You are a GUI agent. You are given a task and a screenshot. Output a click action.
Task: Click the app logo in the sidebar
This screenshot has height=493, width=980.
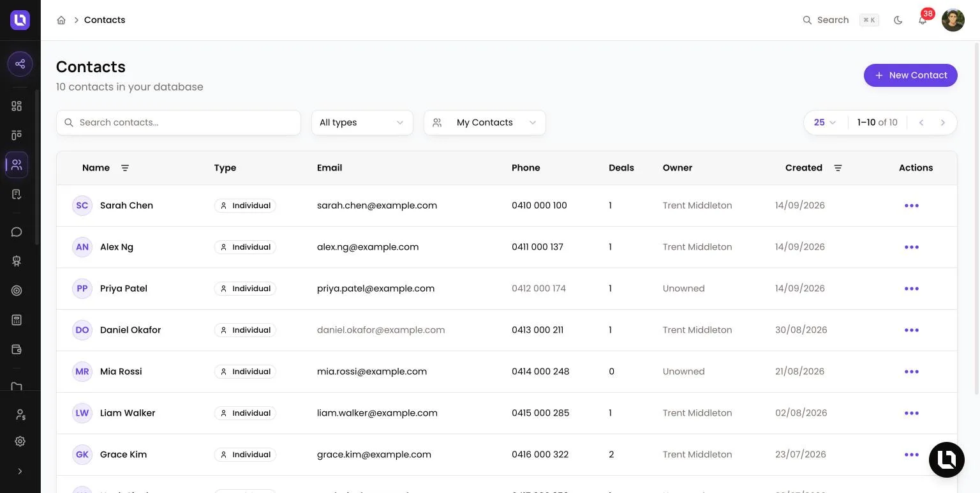click(20, 20)
